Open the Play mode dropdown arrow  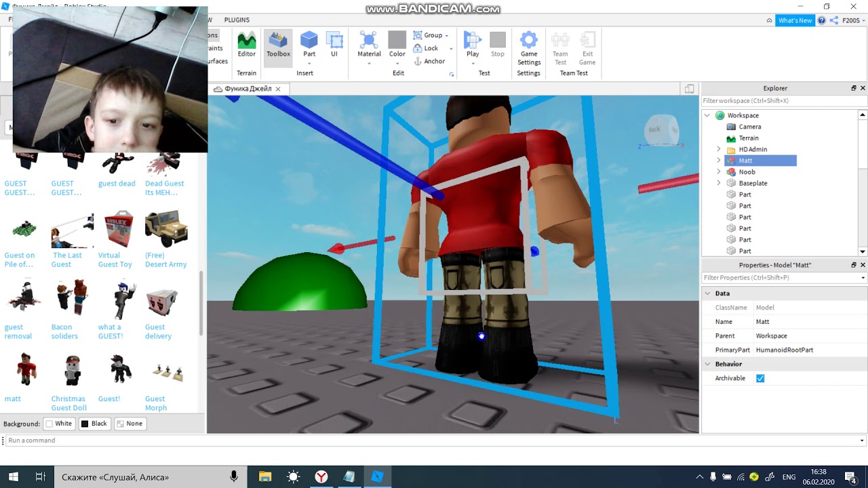click(x=473, y=64)
